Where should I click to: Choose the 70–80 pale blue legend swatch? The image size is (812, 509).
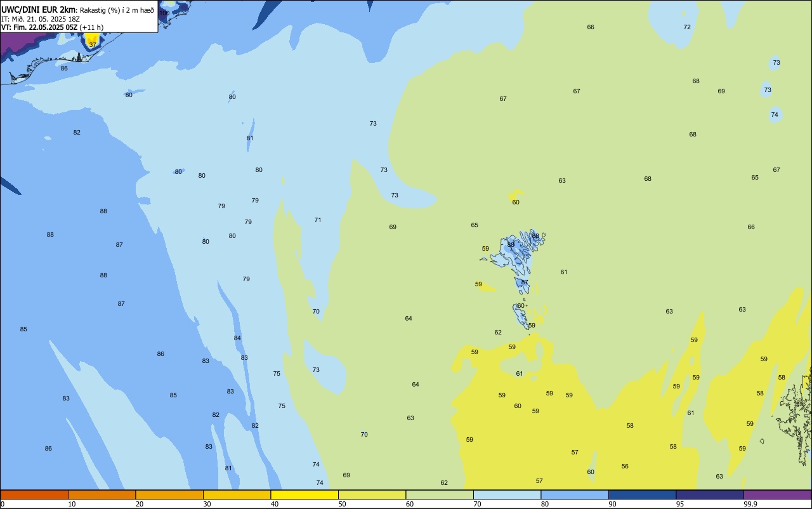click(x=507, y=494)
